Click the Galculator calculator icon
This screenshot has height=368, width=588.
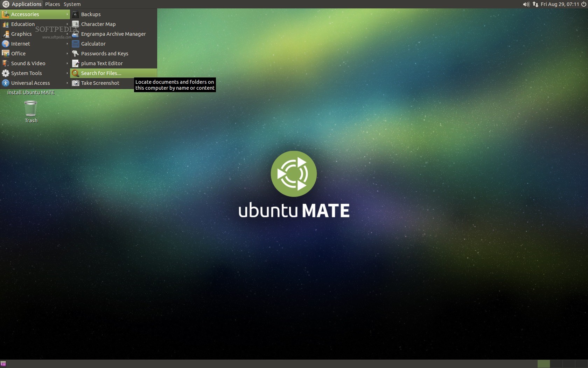[x=76, y=44]
